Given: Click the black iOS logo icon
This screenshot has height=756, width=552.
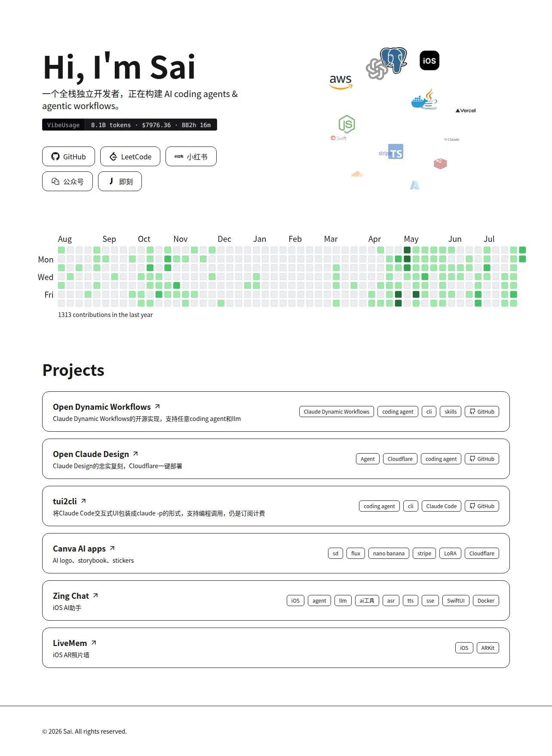Looking at the screenshot, I should click(x=429, y=60).
